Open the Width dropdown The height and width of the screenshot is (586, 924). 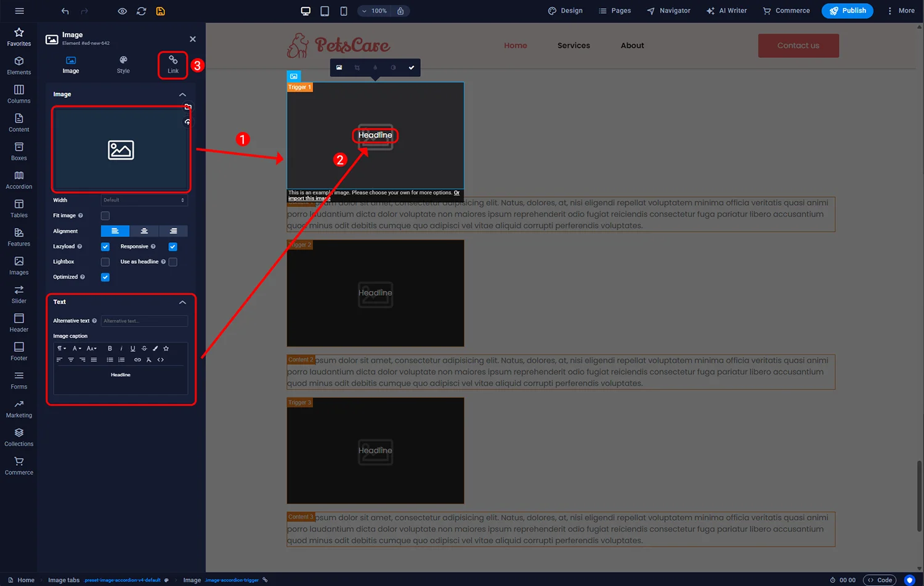click(x=144, y=200)
